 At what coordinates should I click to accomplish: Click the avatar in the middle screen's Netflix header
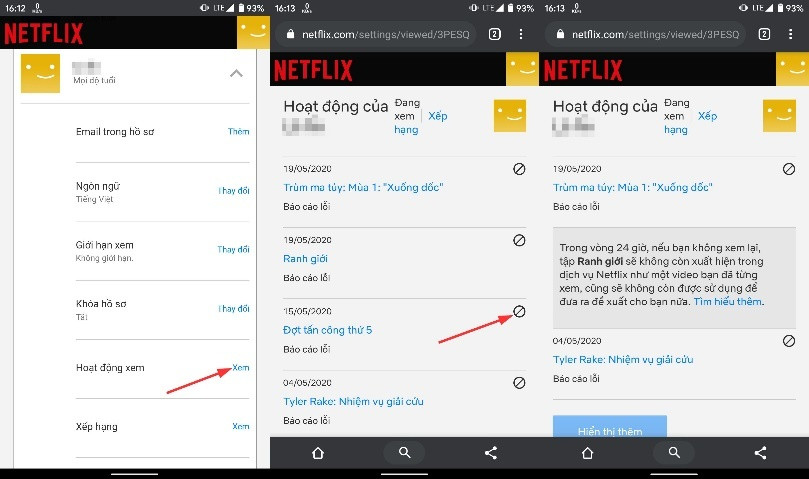pyautogui.click(x=522, y=69)
